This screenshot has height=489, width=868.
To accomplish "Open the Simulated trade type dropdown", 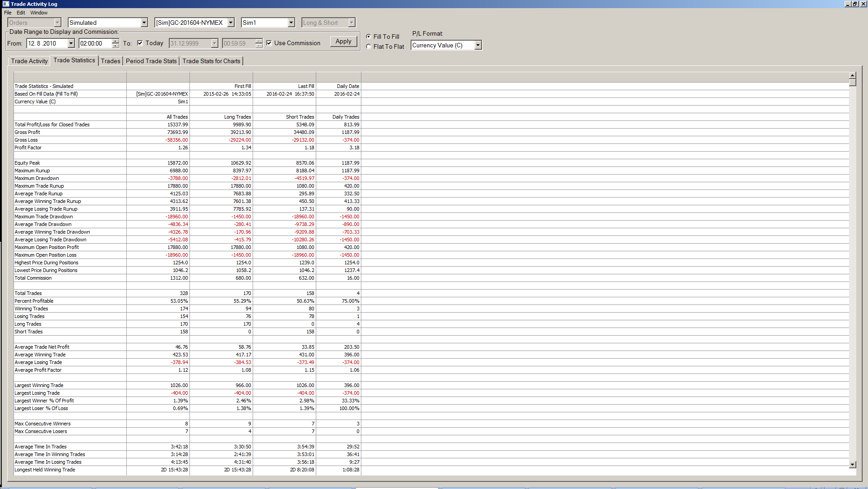I will (x=144, y=23).
